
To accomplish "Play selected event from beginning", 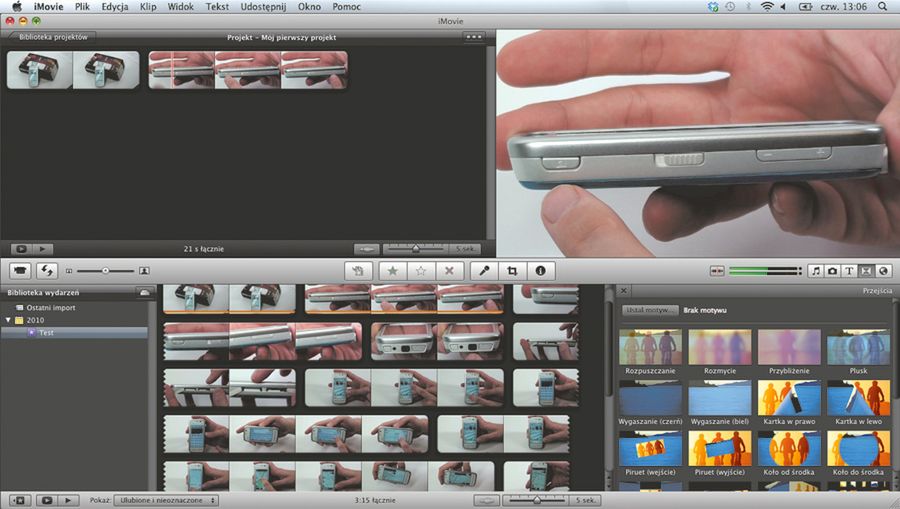I will [x=68, y=500].
